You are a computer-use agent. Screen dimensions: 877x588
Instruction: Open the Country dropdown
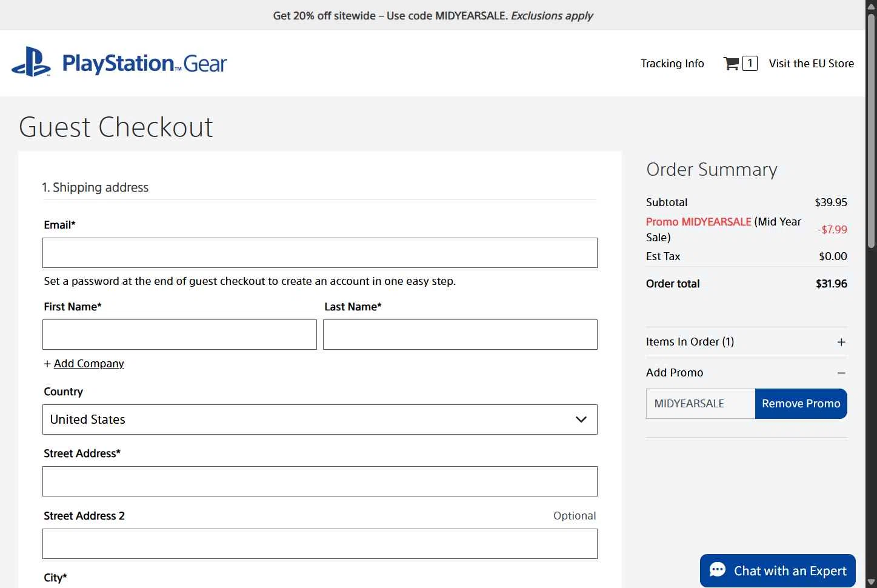coord(319,419)
